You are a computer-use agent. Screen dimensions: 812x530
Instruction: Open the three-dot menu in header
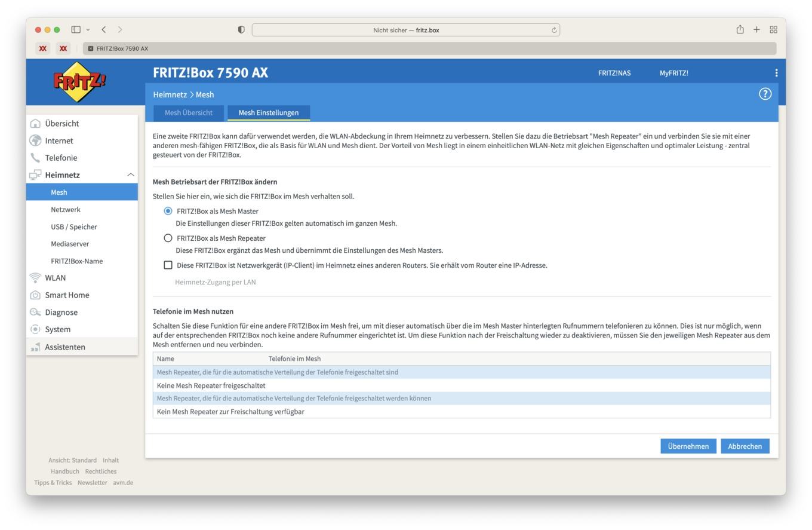click(776, 73)
